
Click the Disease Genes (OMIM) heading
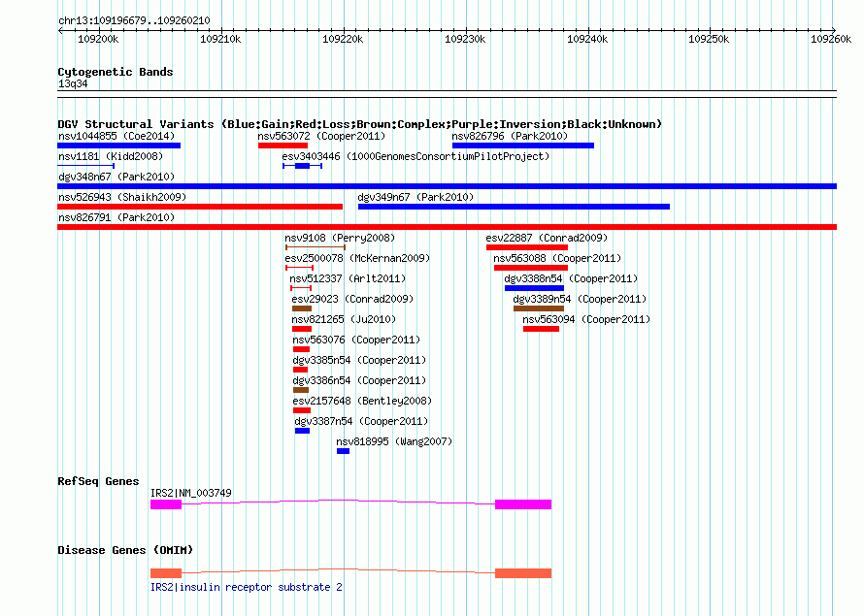pos(125,550)
